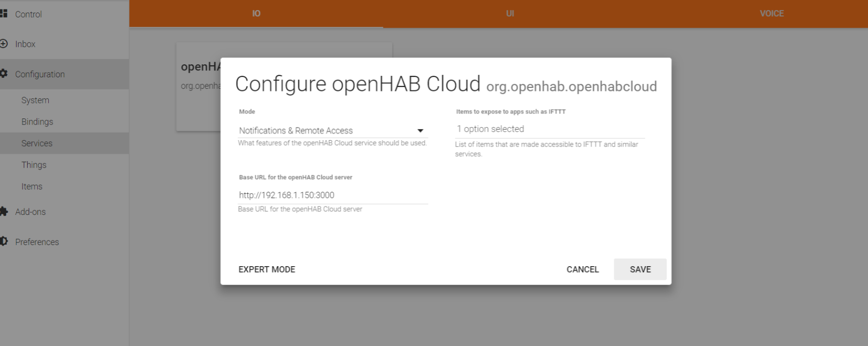This screenshot has height=346, width=868.
Task: Select Notifications & Remote Access mode field
Action: coord(333,131)
